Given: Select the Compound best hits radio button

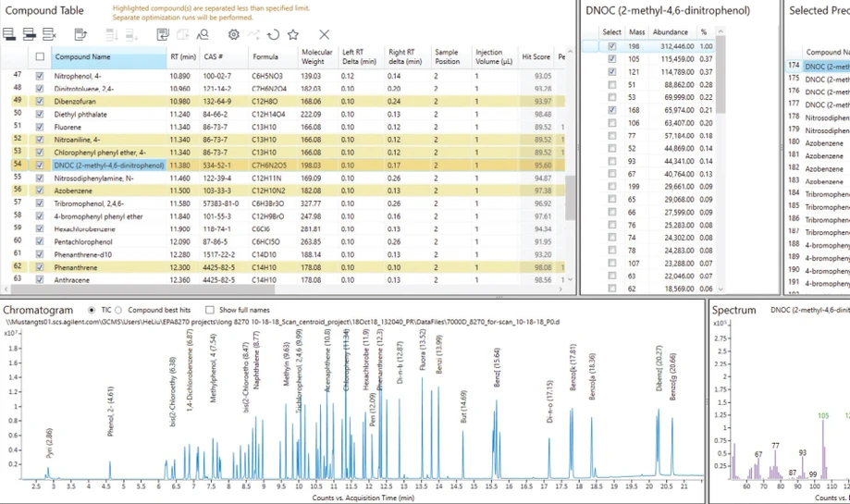Looking at the screenshot, I should (x=118, y=310).
